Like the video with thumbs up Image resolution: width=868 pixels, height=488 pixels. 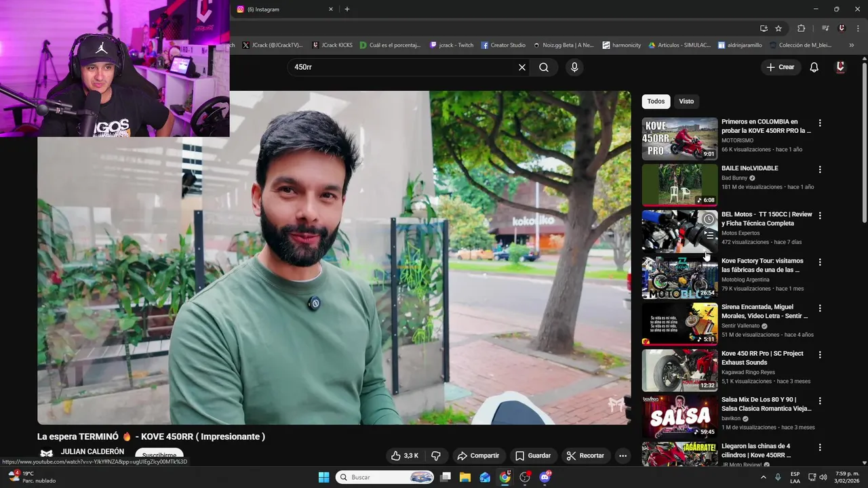(405, 455)
